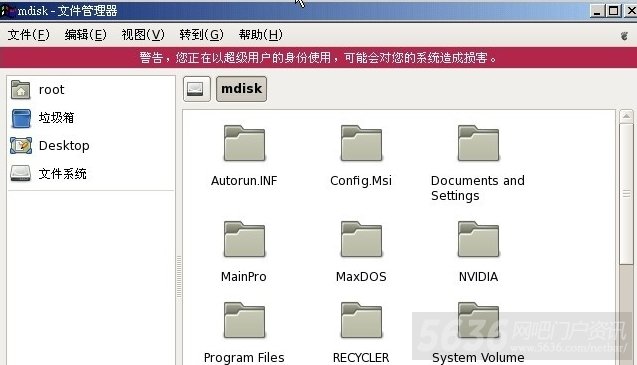Click the Autorun.INF folder name

[x=244, y=180]
